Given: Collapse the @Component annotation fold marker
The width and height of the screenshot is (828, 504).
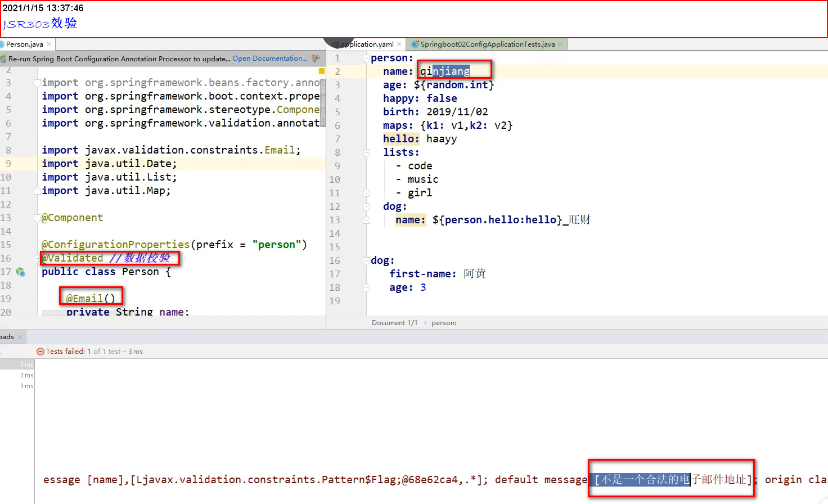Looking at the screenshot, I should pyautogui.click(x=37, y=218).
